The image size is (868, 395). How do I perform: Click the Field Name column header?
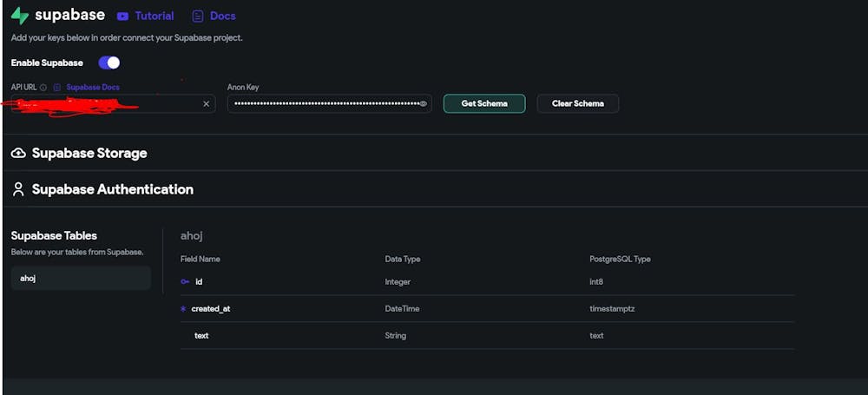click(x=201, y=259)
